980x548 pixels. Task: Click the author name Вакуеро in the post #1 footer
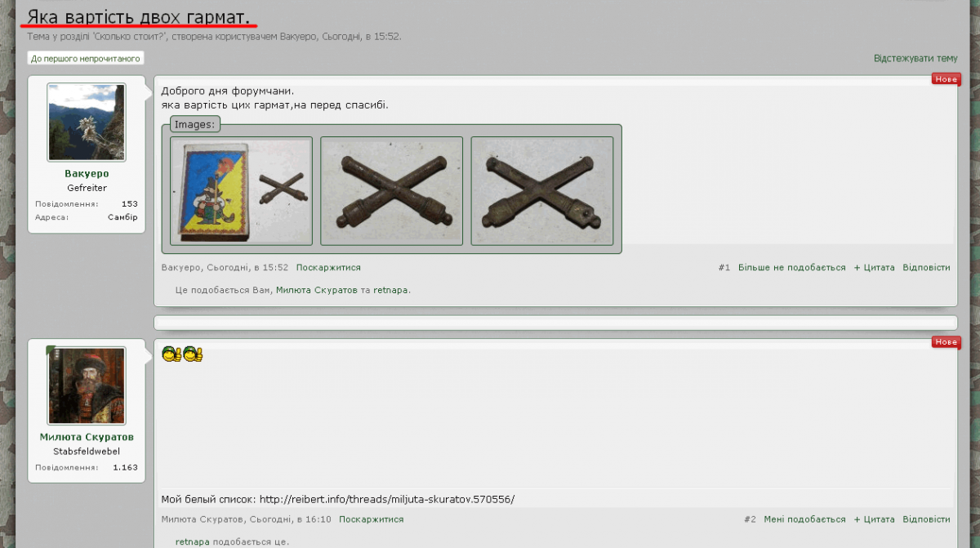pyautogui.click(x=180, y=268)
